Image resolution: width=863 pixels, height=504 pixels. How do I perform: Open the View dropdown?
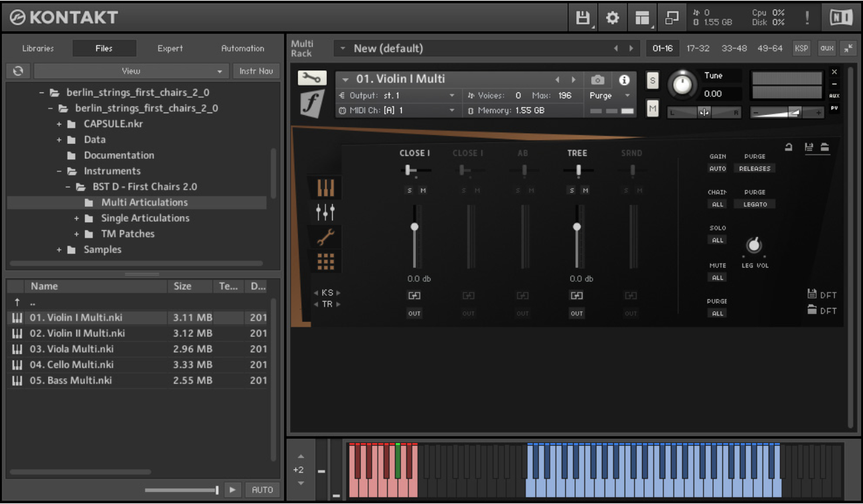pos(131,71)
